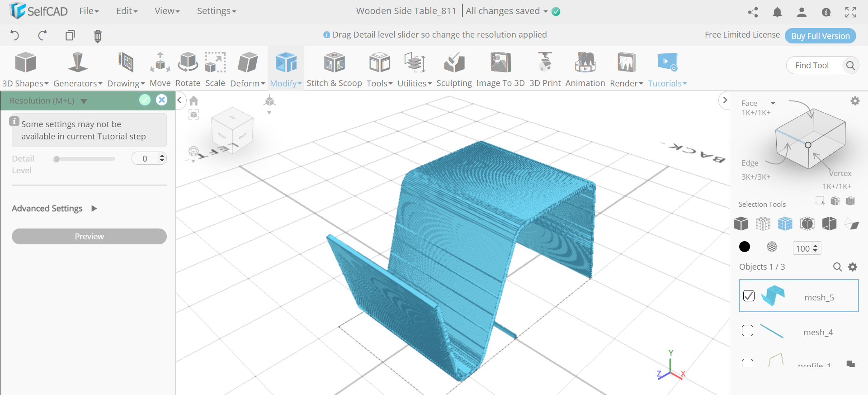Click the Redo arrow icon

coord(42,35)
